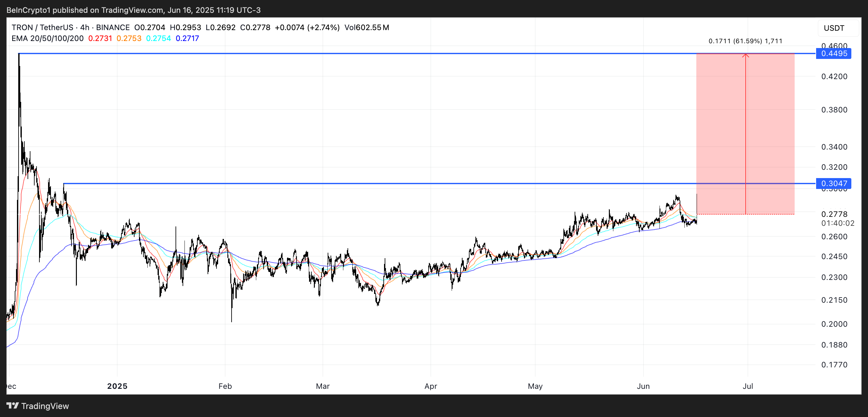Screen dimensions: 868x417
Task: Click the orange EMA value 0.2753
Action: click(x=129, y=38)
